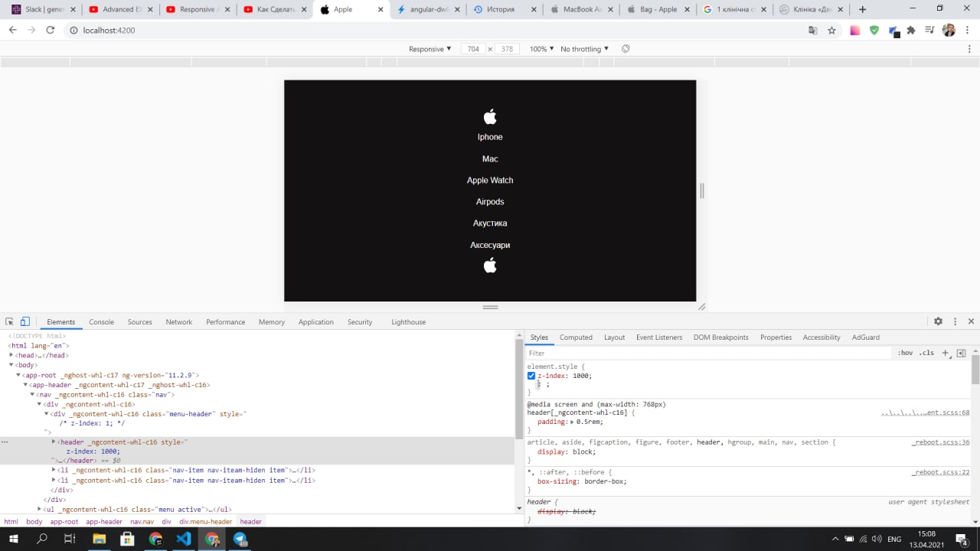Screen dimensions: 980x551
Task: Close the DevTools panel
Action: tap(971, 321)
